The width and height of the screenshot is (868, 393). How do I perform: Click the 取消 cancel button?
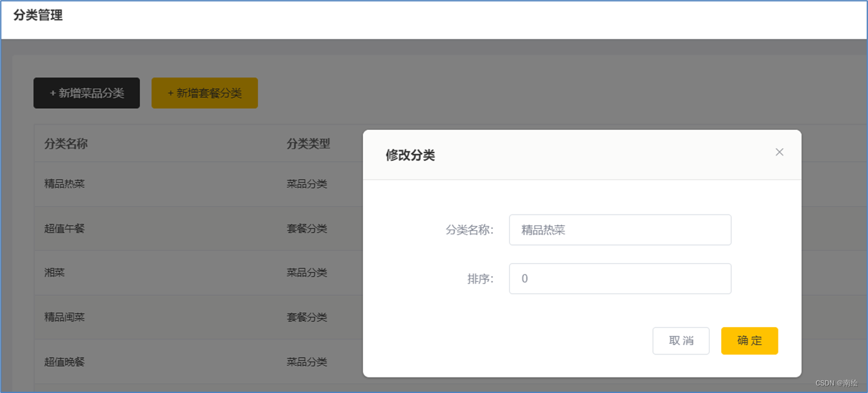681,341
